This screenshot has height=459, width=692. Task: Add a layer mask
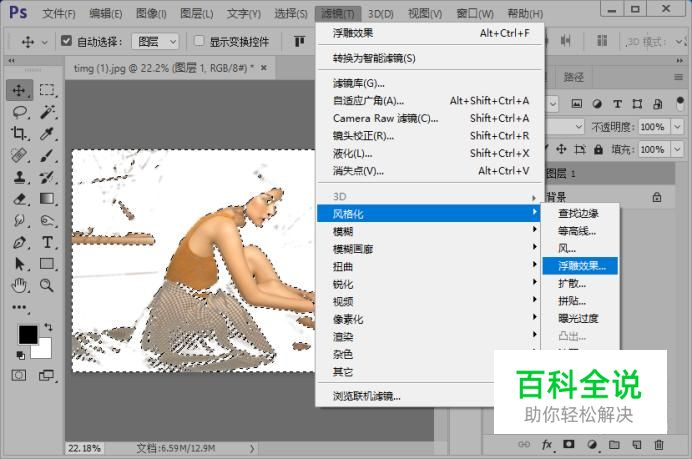coord(569,444)
